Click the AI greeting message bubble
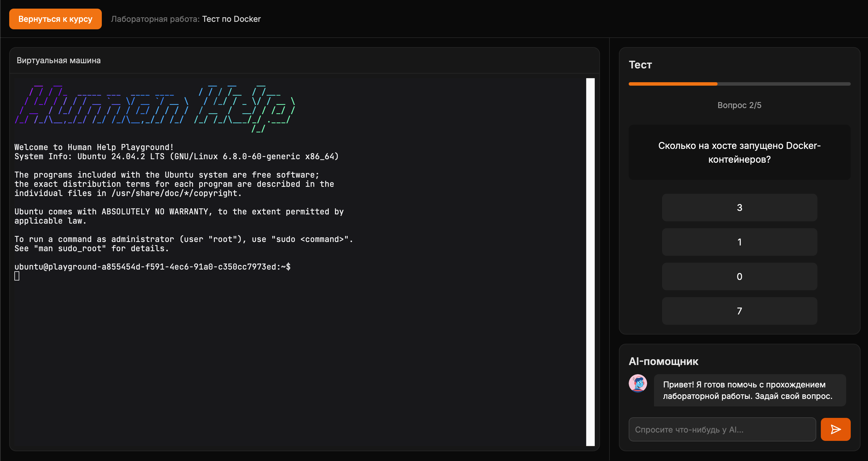The image size is (868, 461). (x=750, y=390)
